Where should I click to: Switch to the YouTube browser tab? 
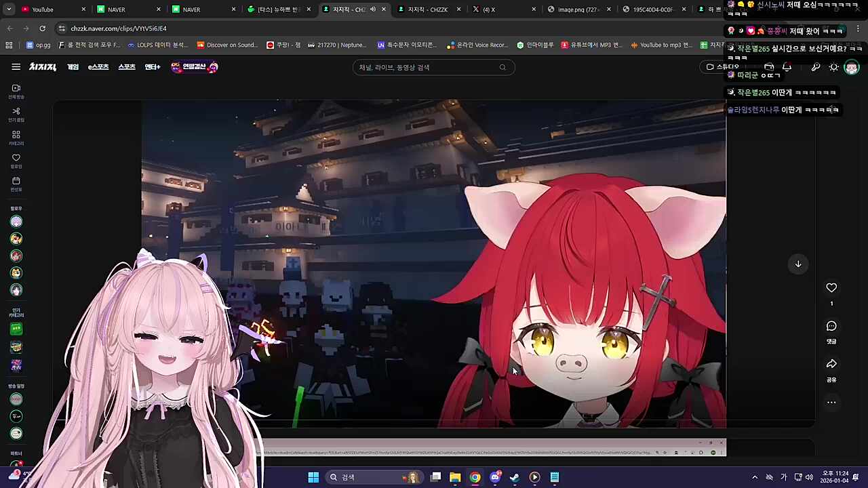[x=43, y=9]
